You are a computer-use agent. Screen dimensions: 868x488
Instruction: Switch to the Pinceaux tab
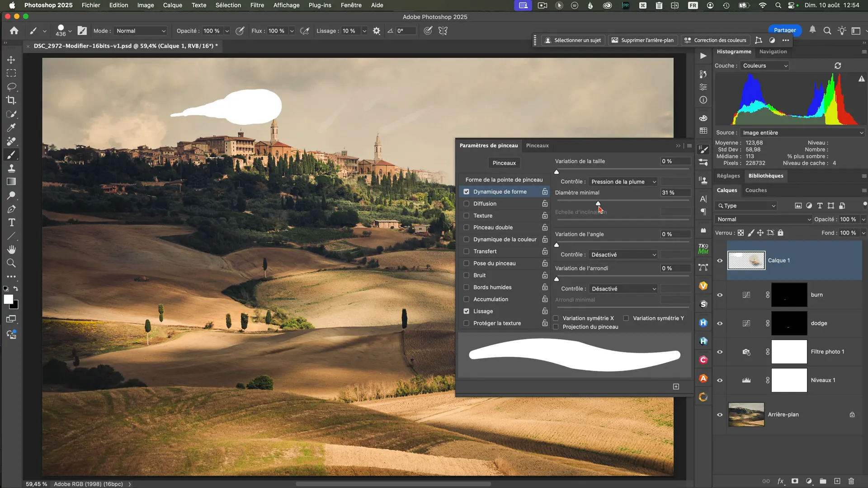(x=537, y=145)
